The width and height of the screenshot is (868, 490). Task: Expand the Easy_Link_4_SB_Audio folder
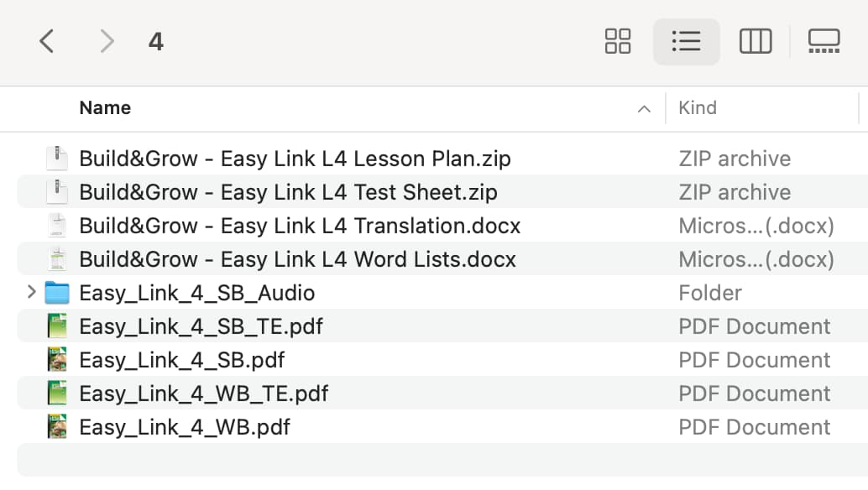(x=31, y=292)
